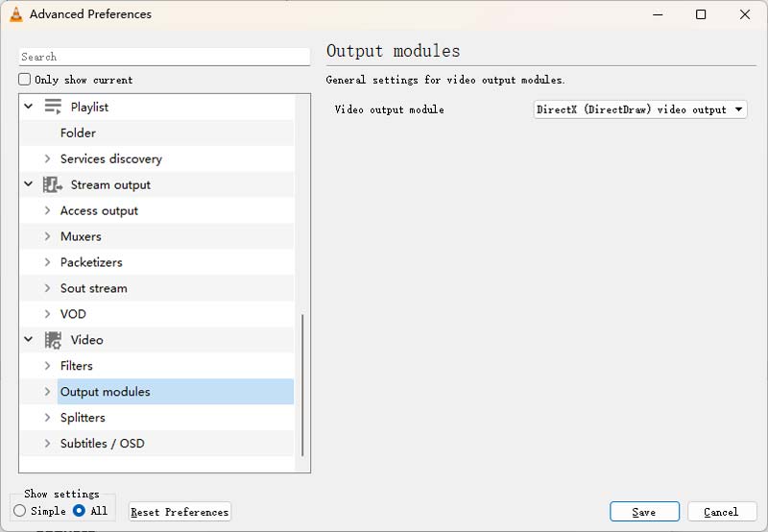
Task: Select the Playlist label in the tree
Action: 89,107
